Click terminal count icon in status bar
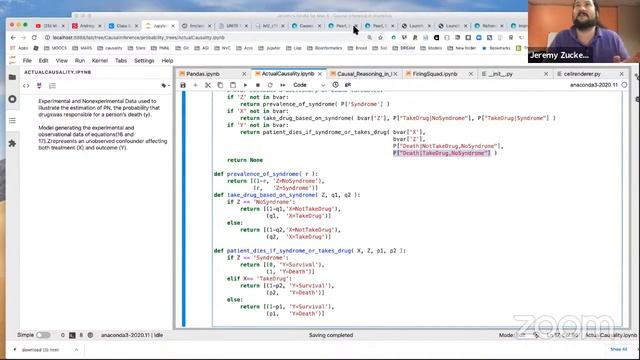Viewport: 640px width, 360px height. tap(72, 335)
